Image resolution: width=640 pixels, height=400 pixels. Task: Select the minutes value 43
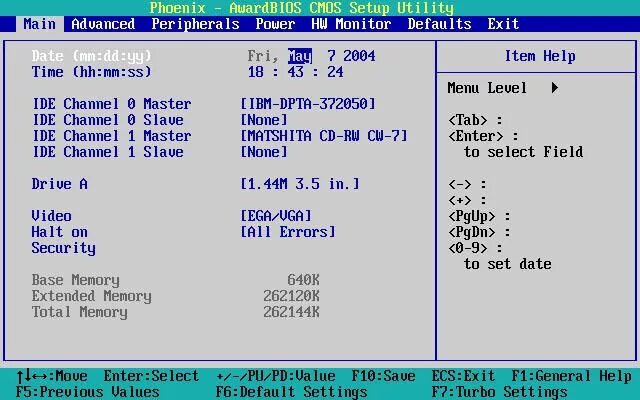tap(296, 72)
